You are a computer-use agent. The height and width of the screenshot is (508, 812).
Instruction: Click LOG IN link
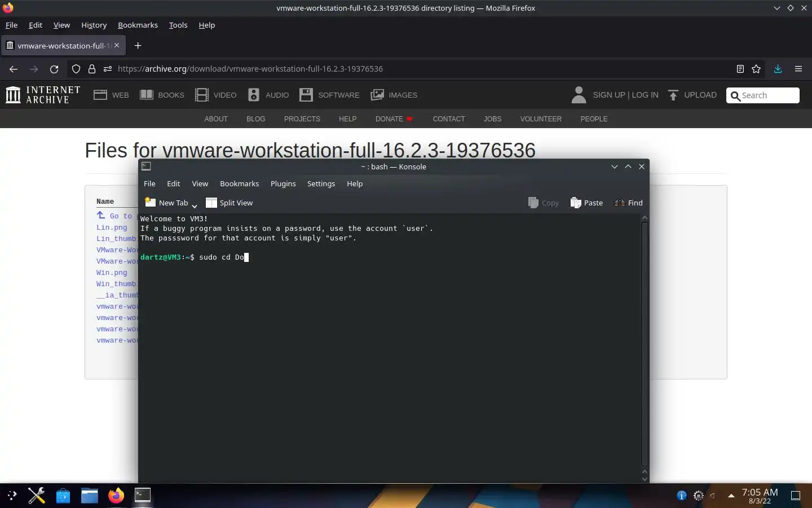click(x=645, y=95)
